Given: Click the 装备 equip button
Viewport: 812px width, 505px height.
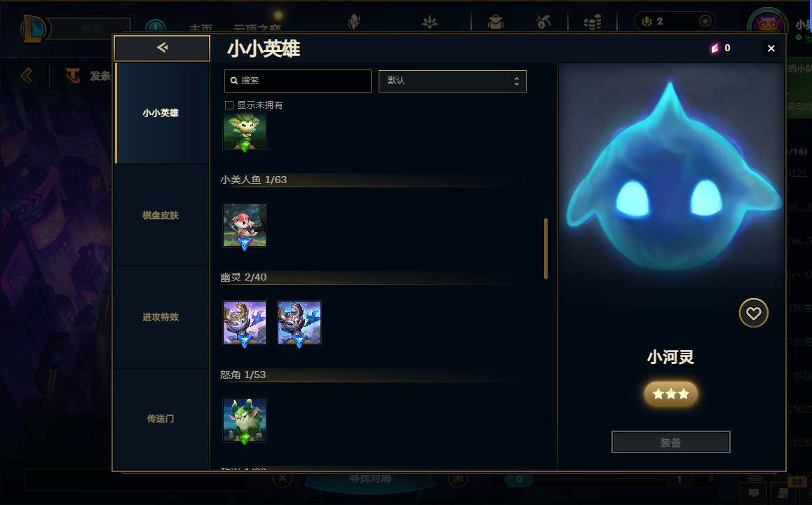Looking at the screenshot, I should [x=670, y=443].
